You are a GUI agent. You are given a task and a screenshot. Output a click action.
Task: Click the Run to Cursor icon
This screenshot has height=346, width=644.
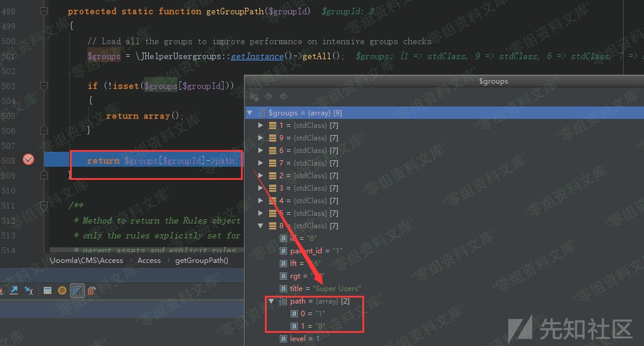29,291
